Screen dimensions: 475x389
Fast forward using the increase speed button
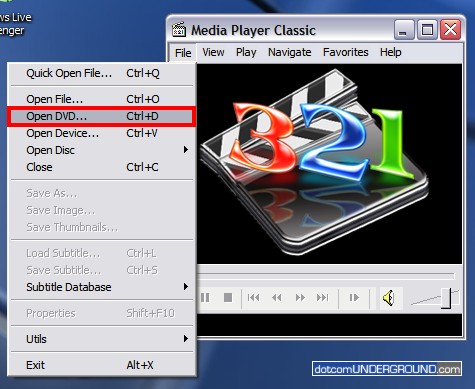(x=300, y=298)
